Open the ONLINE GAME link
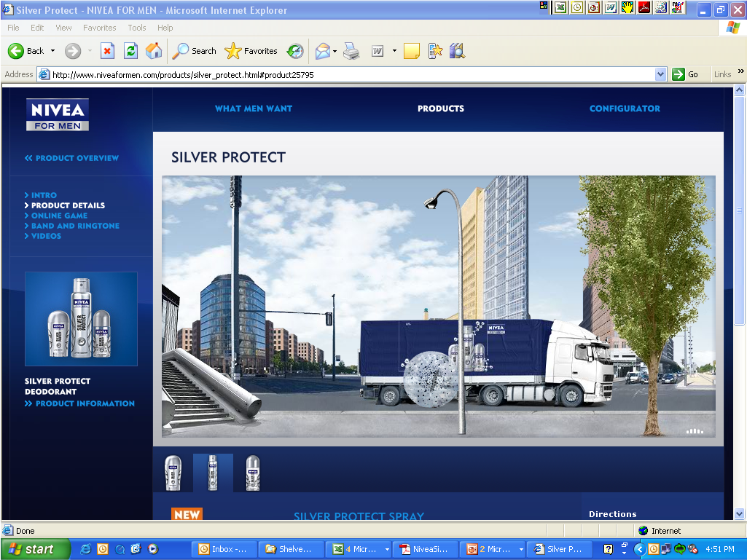This screenshot has width=747, height=560. [55, 216]
